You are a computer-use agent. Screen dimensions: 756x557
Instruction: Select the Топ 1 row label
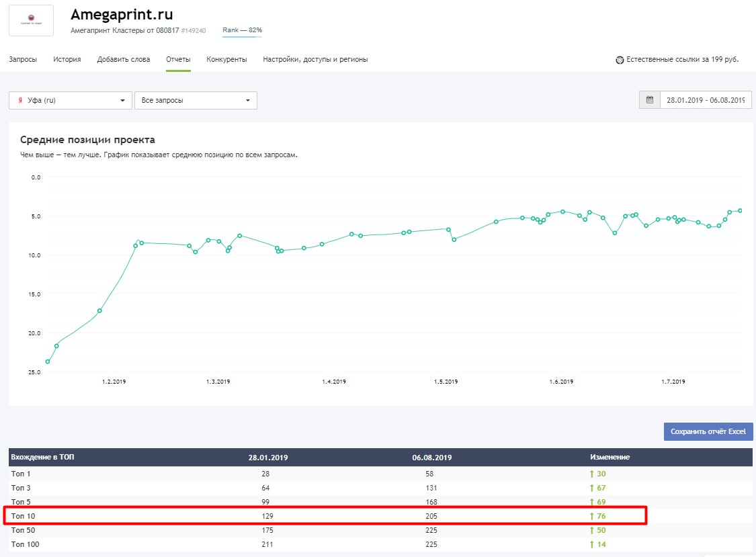(21, 474)
